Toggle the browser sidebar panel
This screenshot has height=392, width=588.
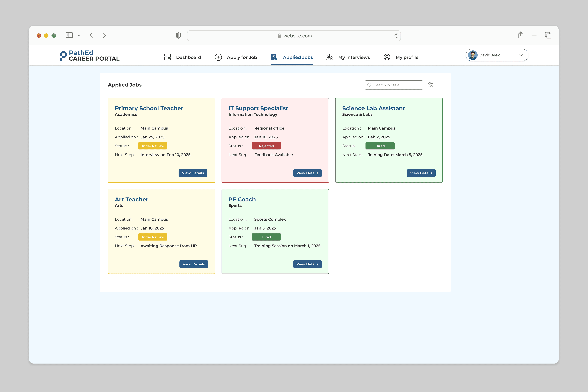pyautogui.click(x=69, y=35)
